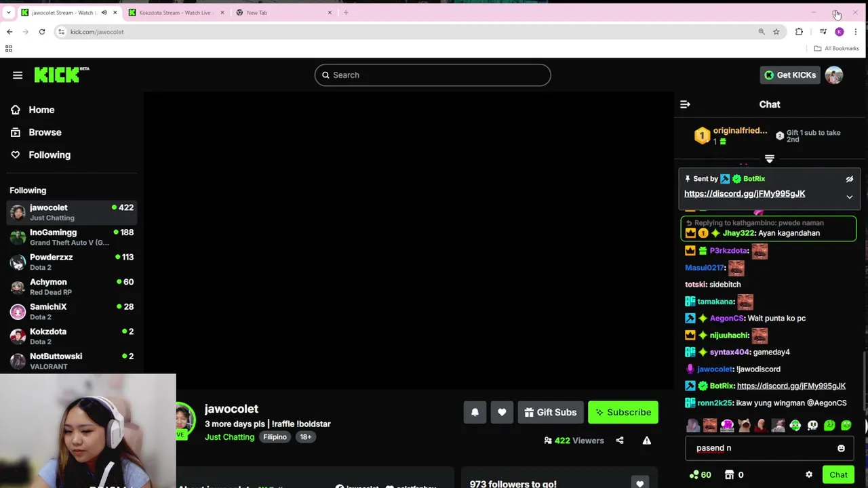The image size is (868, 488).
Task: Click BotRix discord link in chat
Action: (x=791, y=386)
